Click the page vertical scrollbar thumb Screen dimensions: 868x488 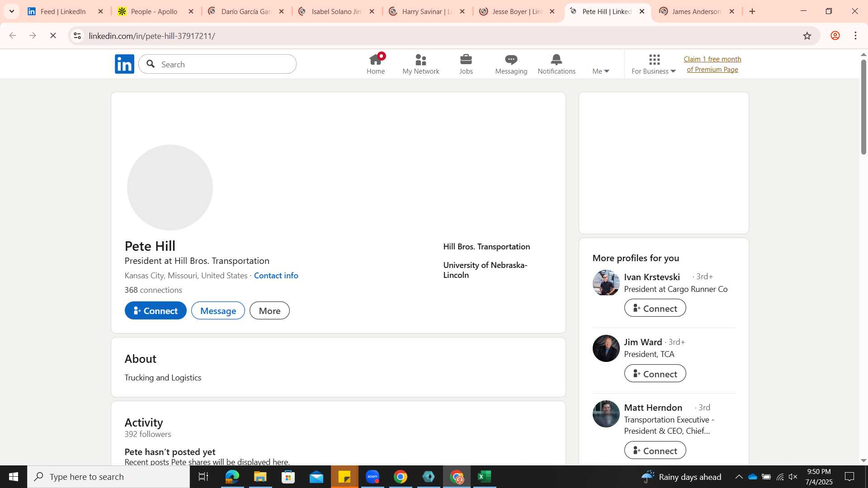(x=863, y=107)
